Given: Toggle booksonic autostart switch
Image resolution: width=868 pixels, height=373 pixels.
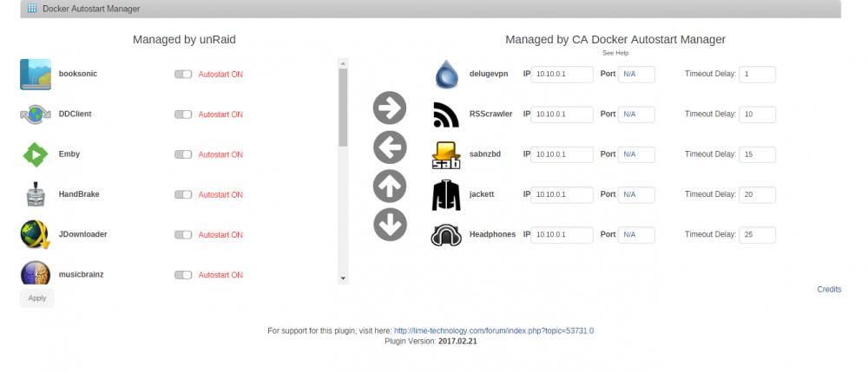Looking at the screenshot, I should [x=183, y=74].
